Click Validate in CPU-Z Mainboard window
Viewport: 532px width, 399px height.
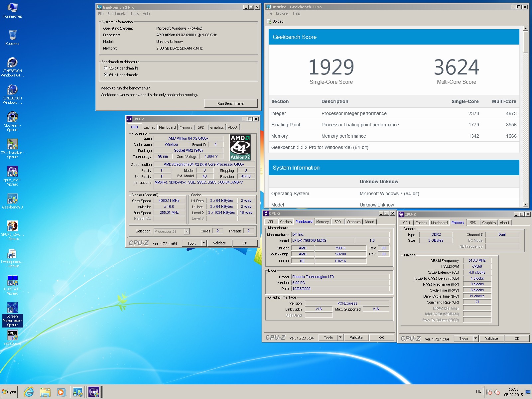tap(356, 337)
